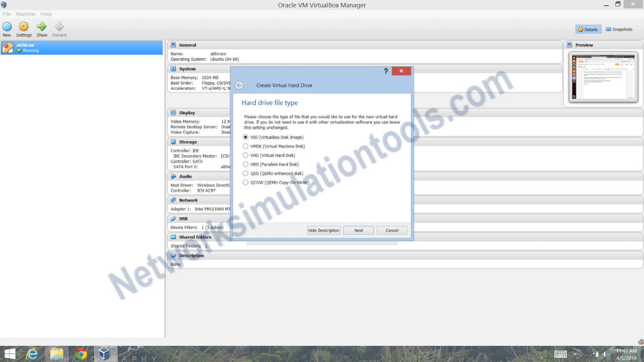Screen dimensions: 644x362
Task: Select the VMDK (Virtual Machine Disk) option
Action: click(x=245, y=146)
